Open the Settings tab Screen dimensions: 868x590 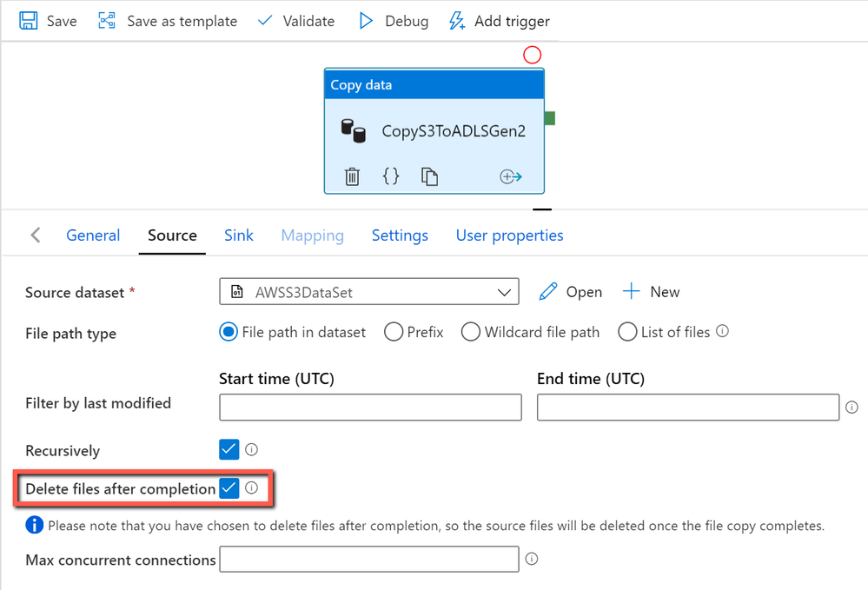tap(400, 235)
